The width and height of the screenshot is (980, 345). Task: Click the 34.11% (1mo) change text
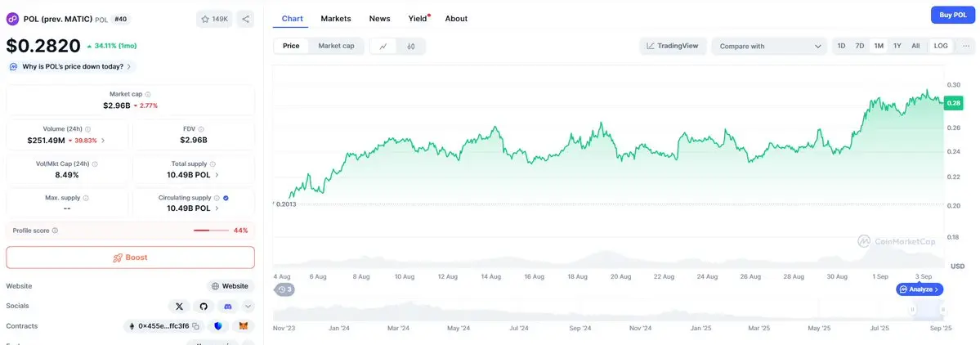click(115, 46)
